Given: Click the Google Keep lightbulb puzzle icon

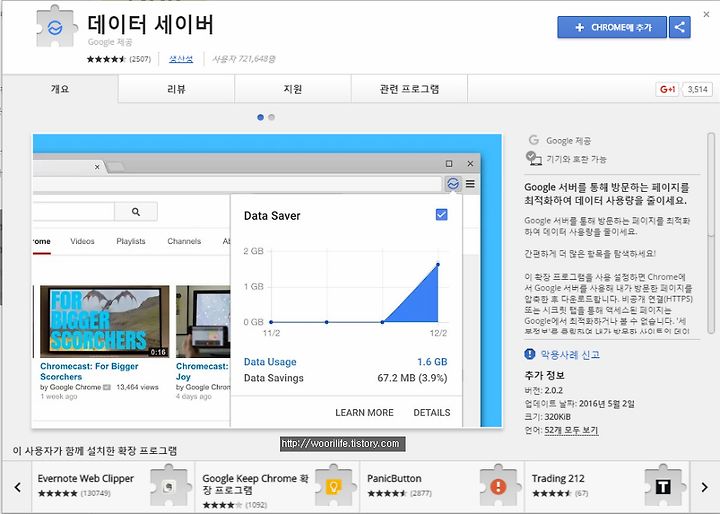Looking at the screenshot, I should click(x=334, y=486).
